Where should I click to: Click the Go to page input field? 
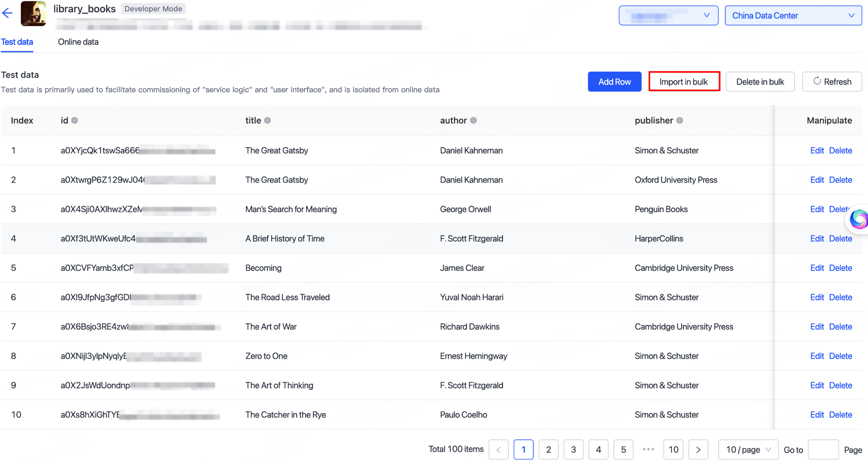pos(823,450)
